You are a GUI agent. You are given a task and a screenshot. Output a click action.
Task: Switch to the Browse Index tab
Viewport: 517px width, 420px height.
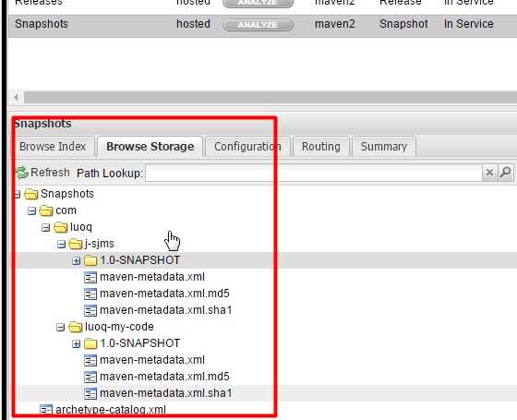coord(53,147)
